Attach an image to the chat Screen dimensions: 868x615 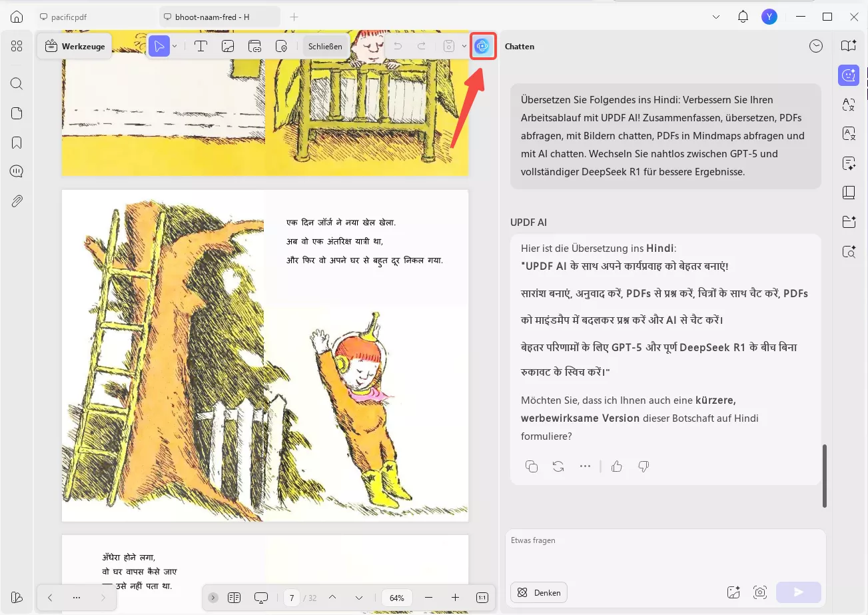point(733,592)
